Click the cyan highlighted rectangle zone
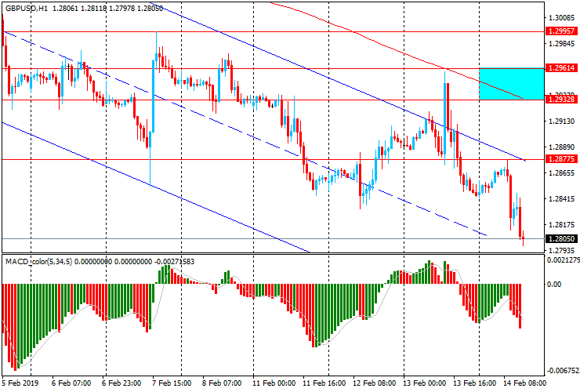Image resolution: width=580 pixels, height=392 pixels. (511, 83)
